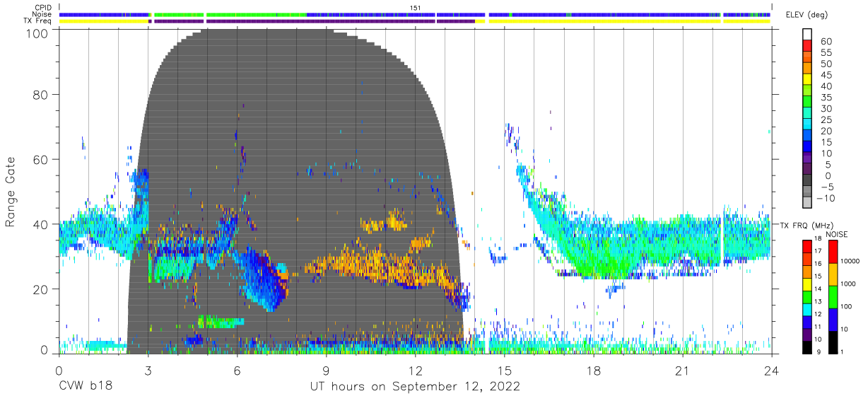
Task: Click the '21' tick on UT hours axis
Action: coord(683,371)
